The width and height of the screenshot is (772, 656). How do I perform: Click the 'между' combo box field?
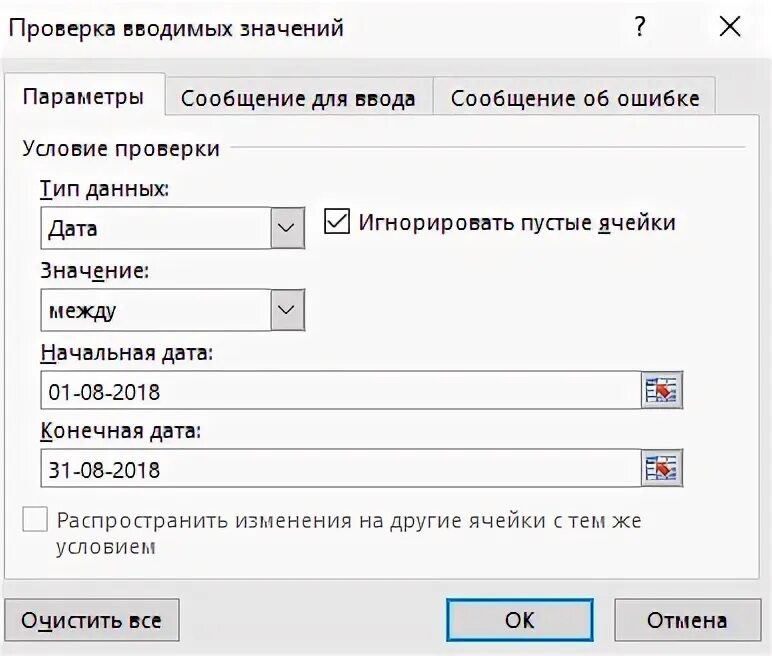pyautogui.click(x=156, y=310)
